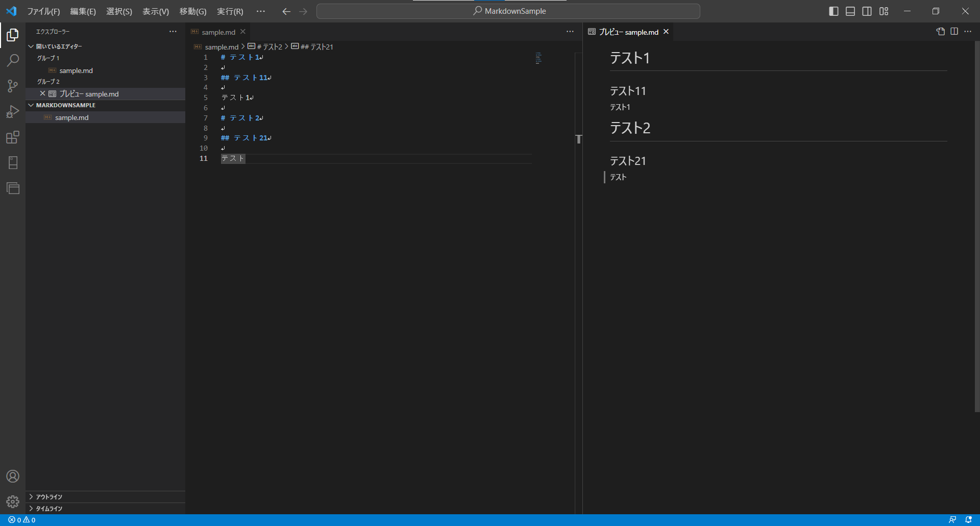Close プレビュー sample.md in open editors list
Screen dimensions: 980x526
(x=42, y=93)
